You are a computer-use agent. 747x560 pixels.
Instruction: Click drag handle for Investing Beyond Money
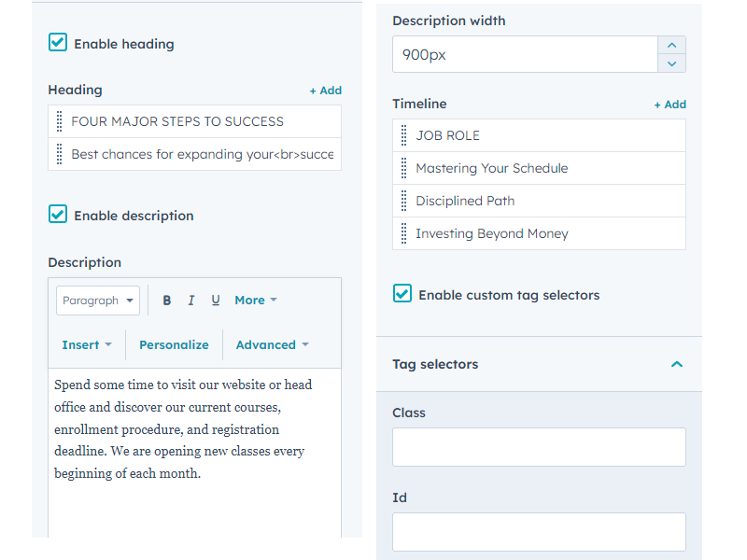(x=403, y=233)
